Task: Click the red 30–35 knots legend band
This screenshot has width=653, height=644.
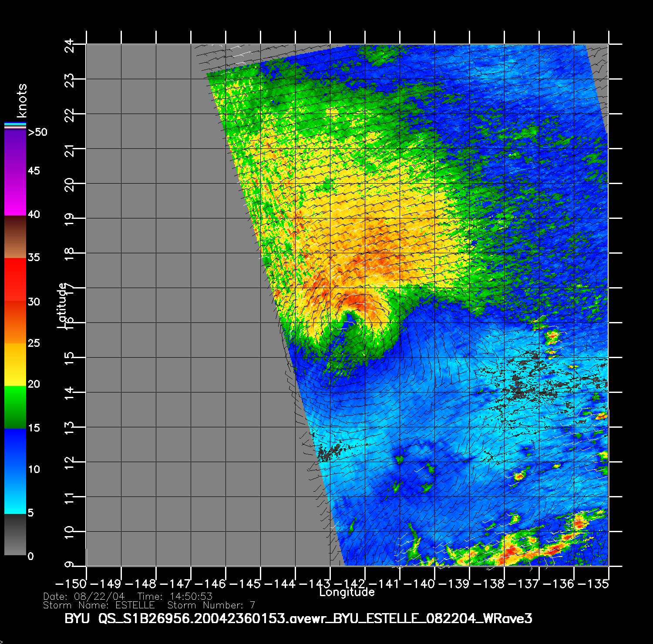Action: (x=15, y=279)
